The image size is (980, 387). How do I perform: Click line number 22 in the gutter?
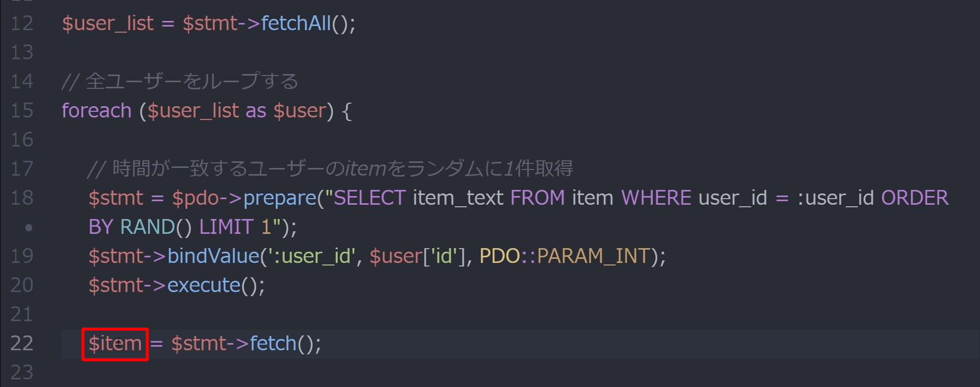(x=21, y=343)
